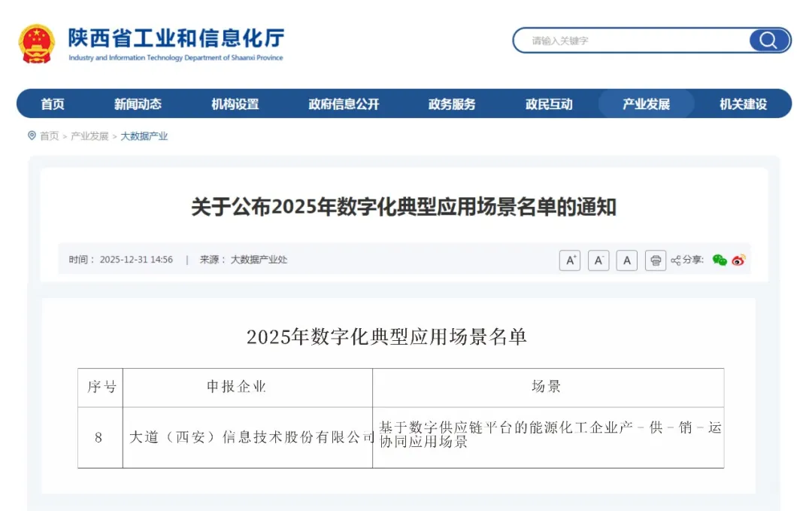Share the article via the WeChat icon

(720, 260)
